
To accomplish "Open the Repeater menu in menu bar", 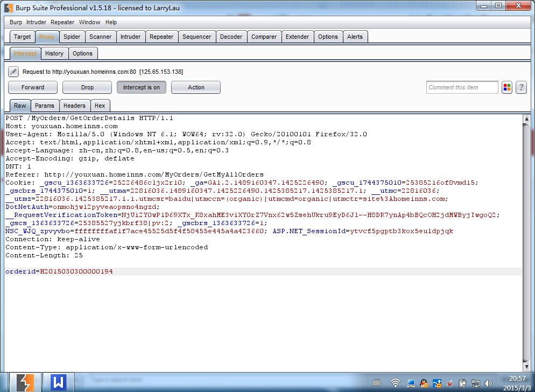I will [x=62, y=22].
